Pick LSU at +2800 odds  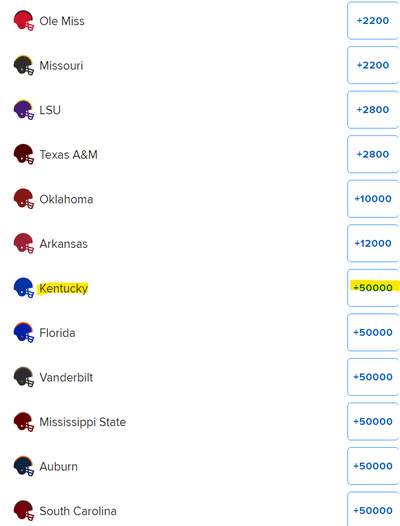373,110
